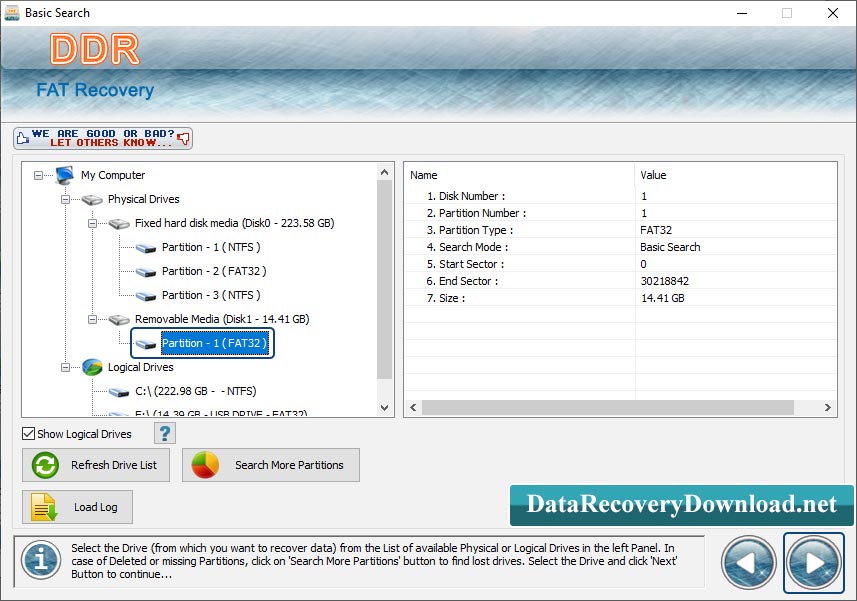The image size is (857, 601).
Task: Click the Physical Drives disk icon
Action: coord(92,199)
